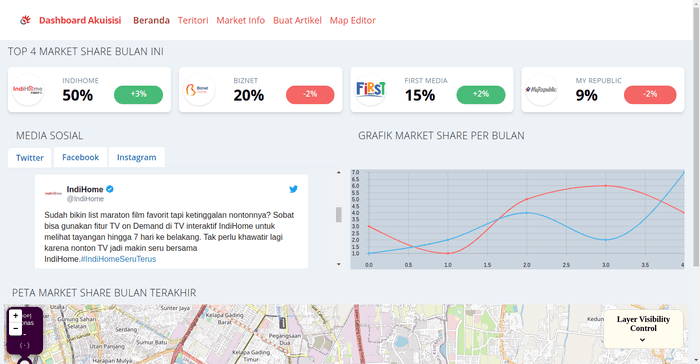Zoom out on the map
The width and height of the screenshot is (700, 364).
(16, 328)
